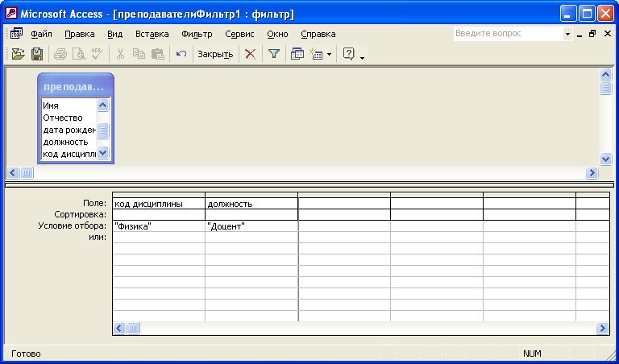This screenshot has width=619, height=364.
Task: Select the код дисципл field in table list
Action: click(69, 154)
